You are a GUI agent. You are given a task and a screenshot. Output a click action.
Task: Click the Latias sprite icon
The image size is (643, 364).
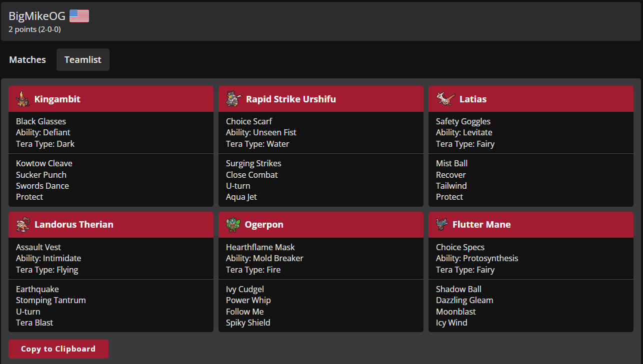445,99
